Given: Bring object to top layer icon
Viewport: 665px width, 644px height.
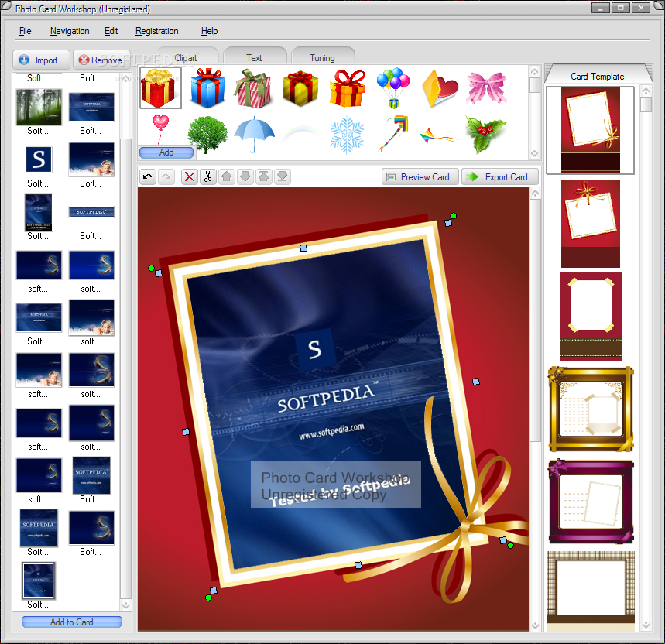Looking at the screenshot, I should 264,176.
